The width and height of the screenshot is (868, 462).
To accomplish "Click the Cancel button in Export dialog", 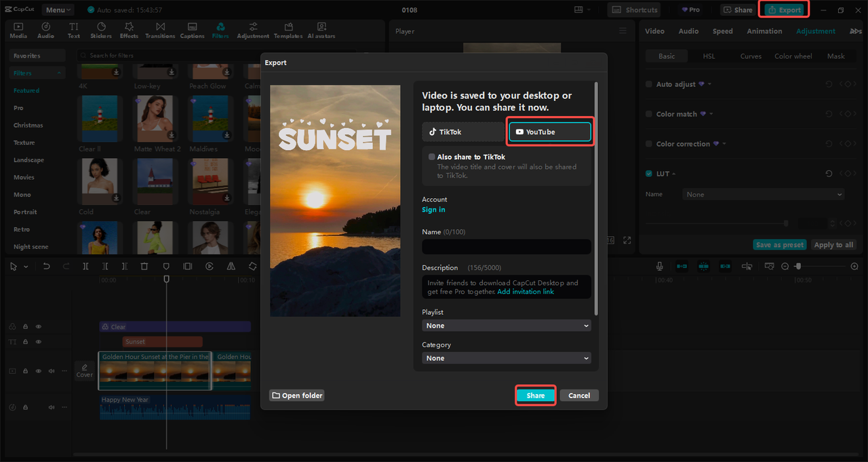I will click(x=579, y=396).
